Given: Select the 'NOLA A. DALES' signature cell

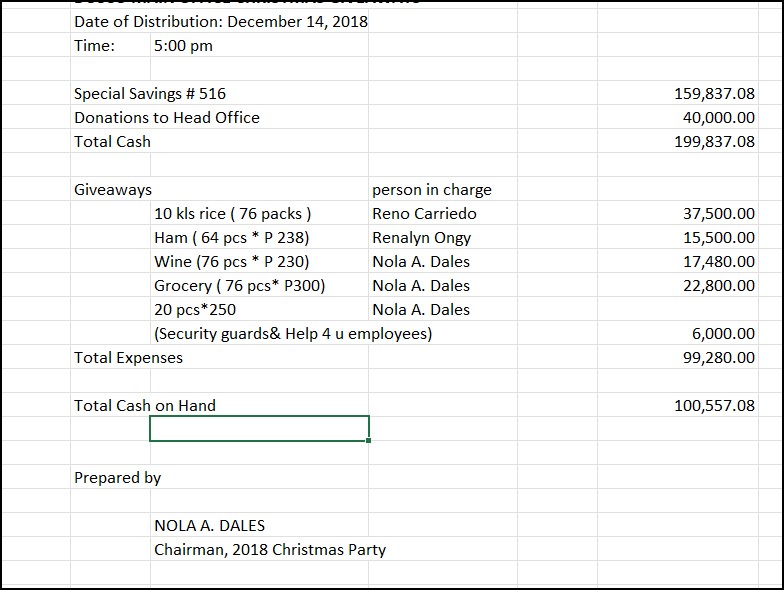Looking at the screenshot, I should pos(210,526).
